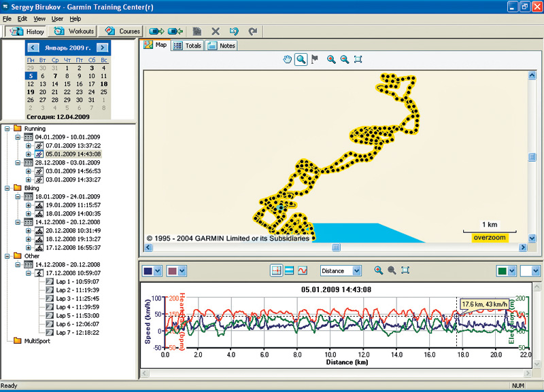
Task: Open the Help menu
Action: [75, 19]
